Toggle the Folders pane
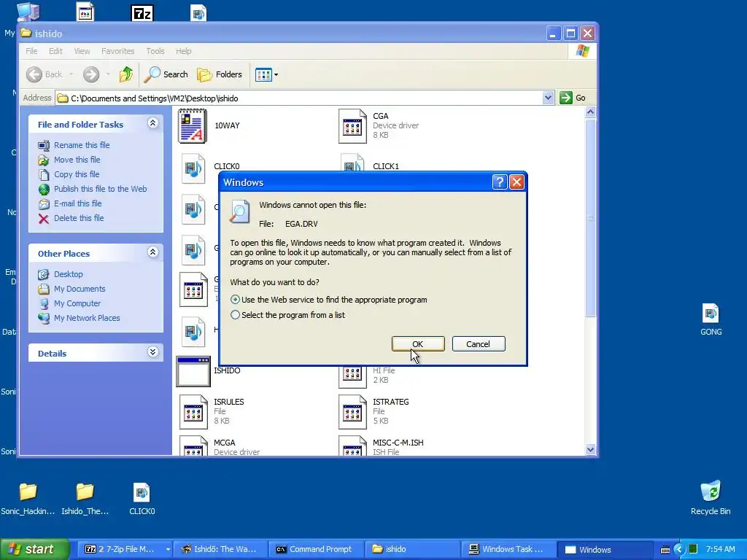Image resolution: width=747 pixels, height=560 pixels. [x=220, y=74]
